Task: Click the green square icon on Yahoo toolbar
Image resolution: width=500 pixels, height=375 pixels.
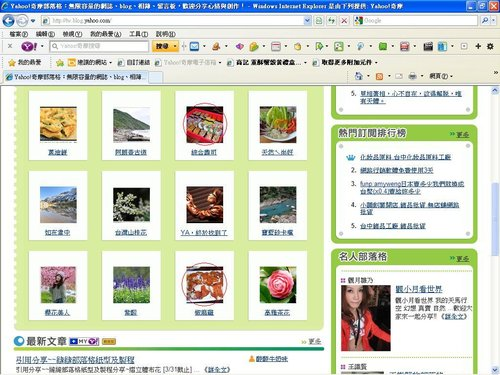Action: [383, 46]
